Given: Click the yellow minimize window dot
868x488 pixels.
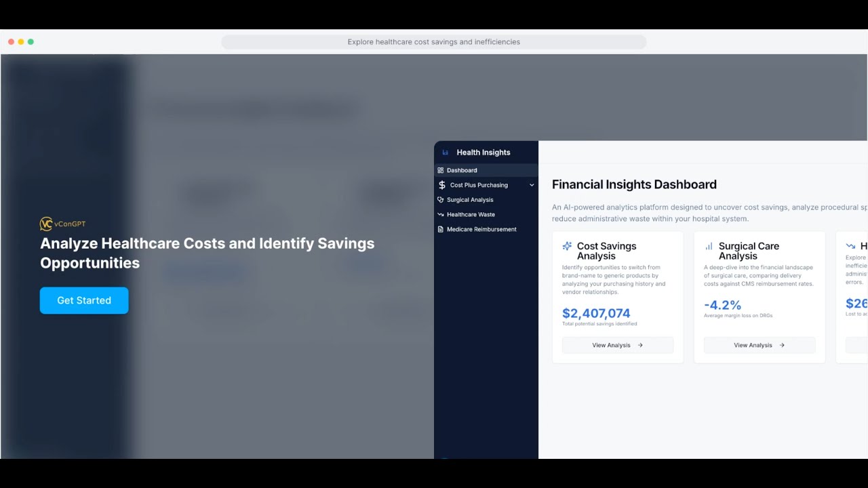Looking at the screenshot, I should (x=21, y=42).
